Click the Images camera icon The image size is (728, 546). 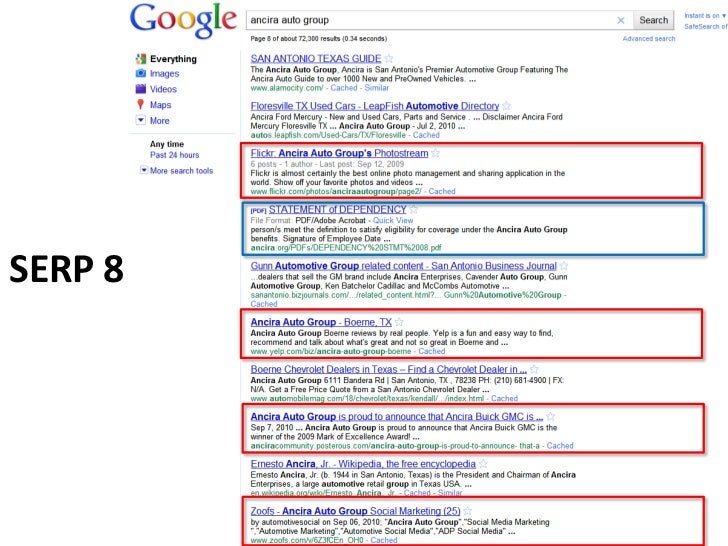click(x=141, y=73)
